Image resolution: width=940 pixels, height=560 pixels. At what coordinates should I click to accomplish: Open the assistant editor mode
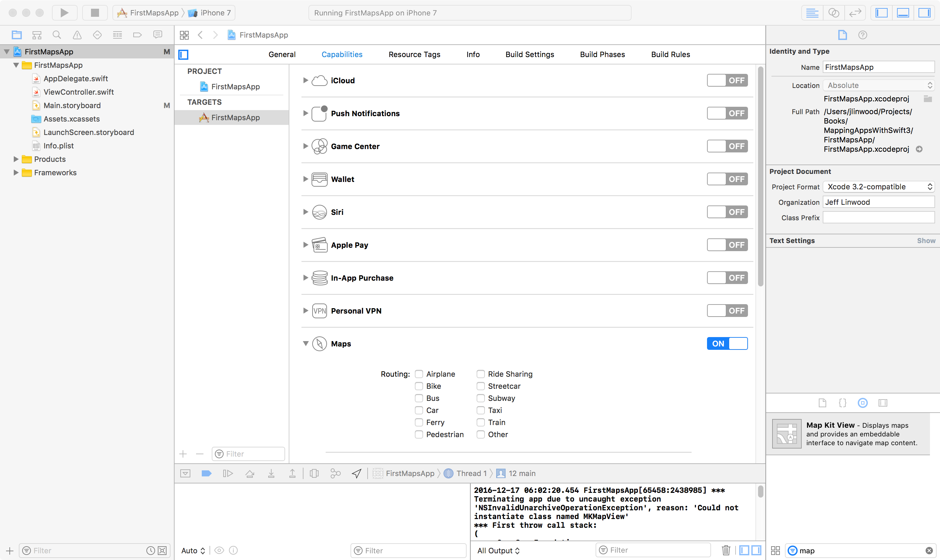(x=834, y=13)
